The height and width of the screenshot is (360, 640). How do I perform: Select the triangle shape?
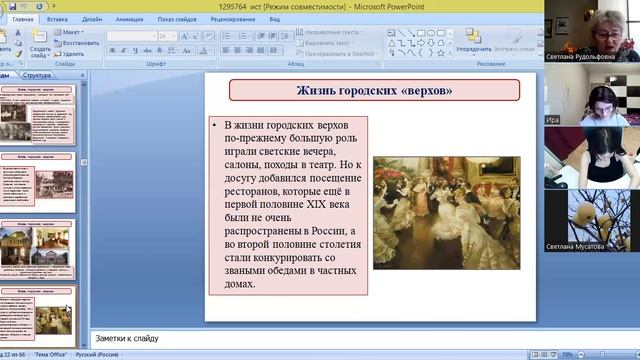(x=391, y=43)
